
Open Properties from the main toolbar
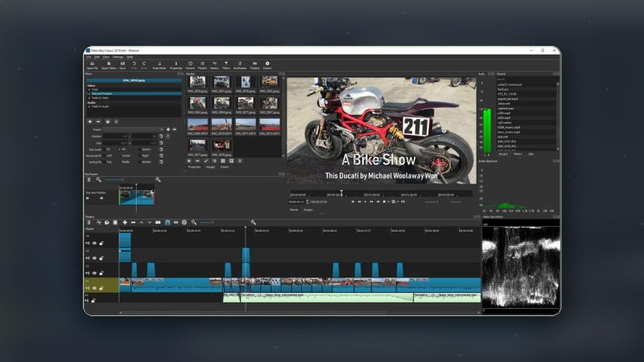175,65
